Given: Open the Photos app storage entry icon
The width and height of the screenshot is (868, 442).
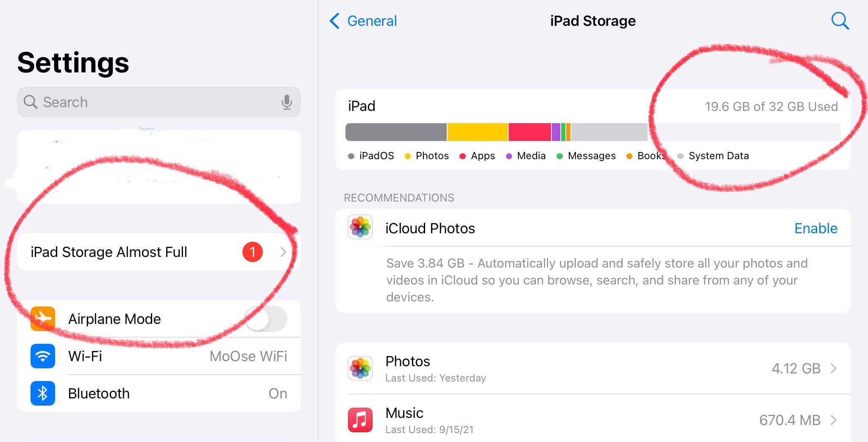Looking at the screenshot, I should [361, 368].
